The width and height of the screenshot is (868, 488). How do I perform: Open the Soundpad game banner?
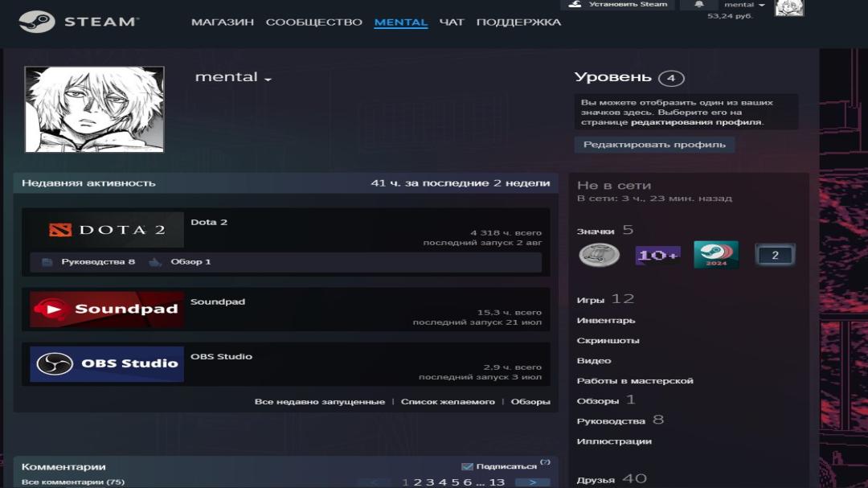[x=107, y=309]
